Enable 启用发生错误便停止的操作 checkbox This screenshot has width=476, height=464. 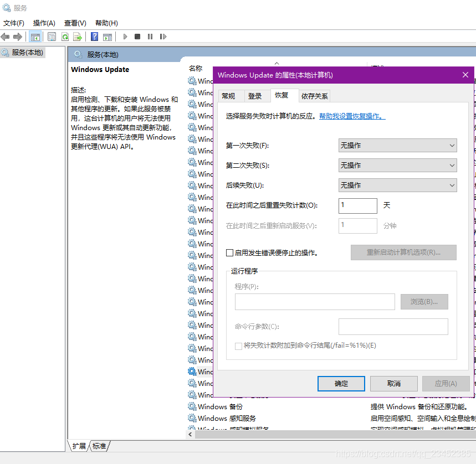coord(230,252)
